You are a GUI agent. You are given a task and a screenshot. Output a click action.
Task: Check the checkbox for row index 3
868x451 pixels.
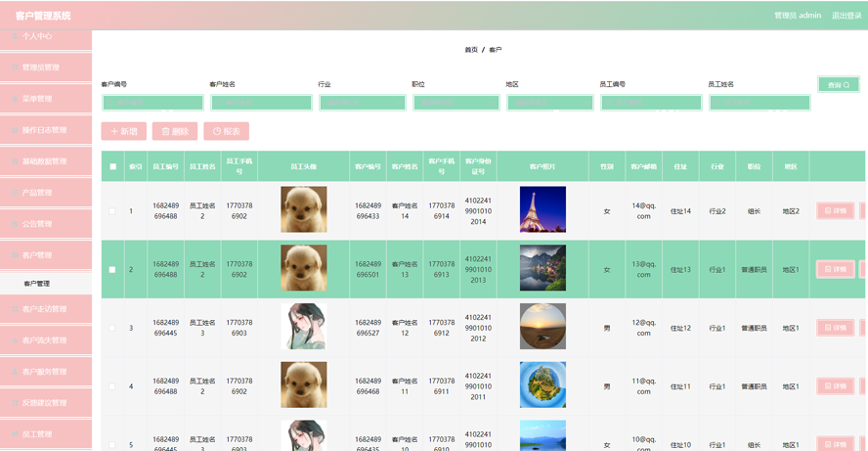[112, 328]
